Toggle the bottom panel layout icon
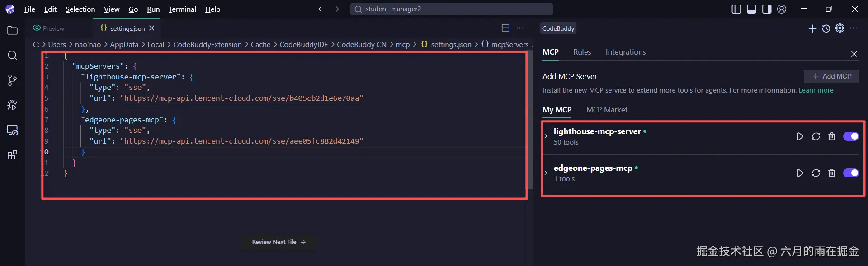This screenshot has height=266, width=868. [x=751, y=9]
